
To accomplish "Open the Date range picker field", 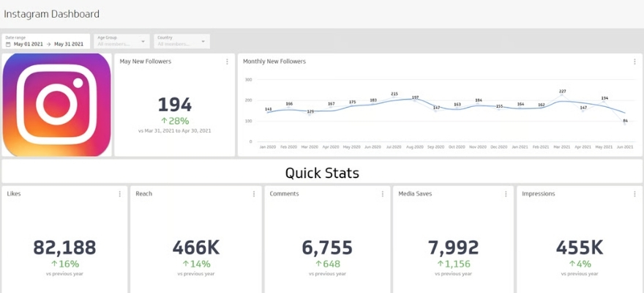I will 45,41.
